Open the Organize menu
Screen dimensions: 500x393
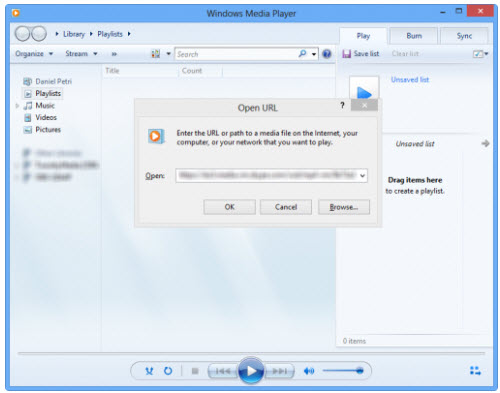pyautogui.click(x=34, y=54)
